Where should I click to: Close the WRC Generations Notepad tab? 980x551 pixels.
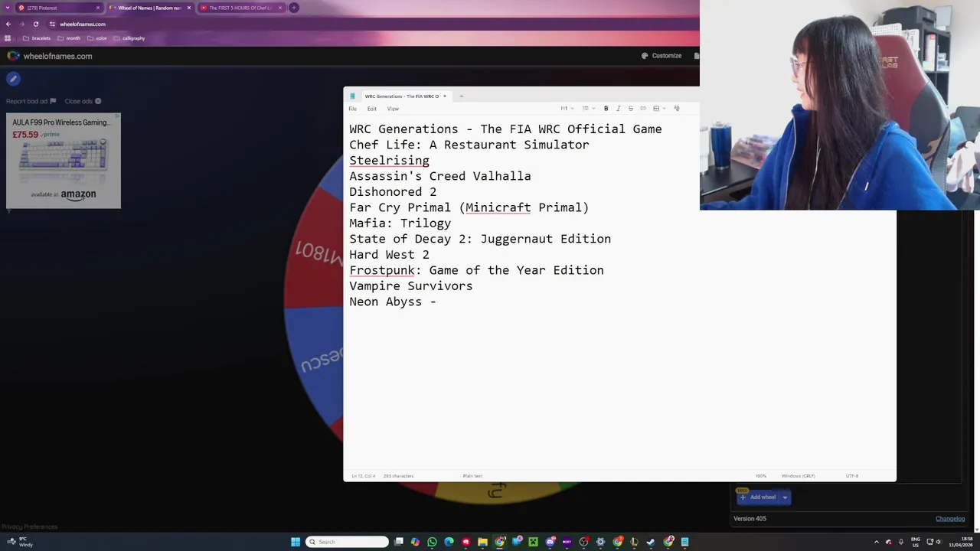pos(445,96)
